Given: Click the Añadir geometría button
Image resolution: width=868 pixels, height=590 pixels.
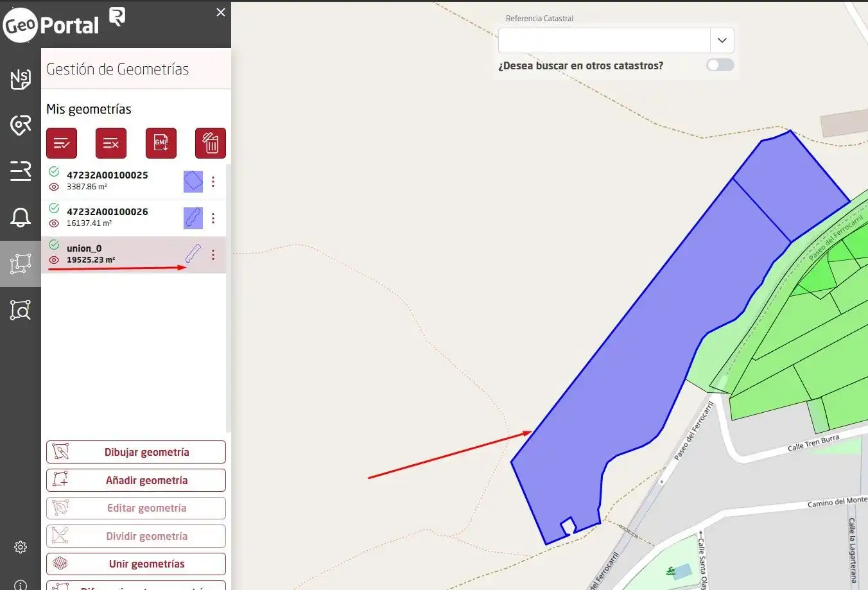Looking at the screenshot, I should click(x=136, y=480).
